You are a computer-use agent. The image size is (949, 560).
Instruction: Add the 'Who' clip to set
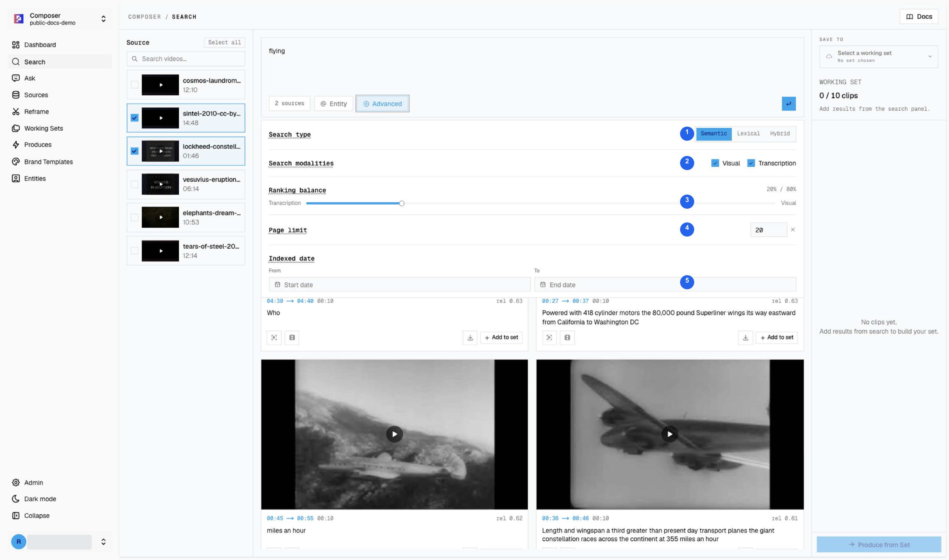501,337
